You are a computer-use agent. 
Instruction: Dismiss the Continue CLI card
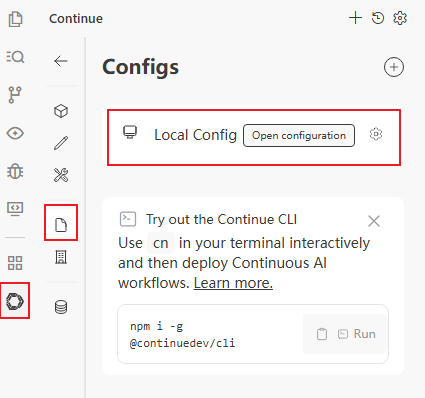[x=374, y=221]
